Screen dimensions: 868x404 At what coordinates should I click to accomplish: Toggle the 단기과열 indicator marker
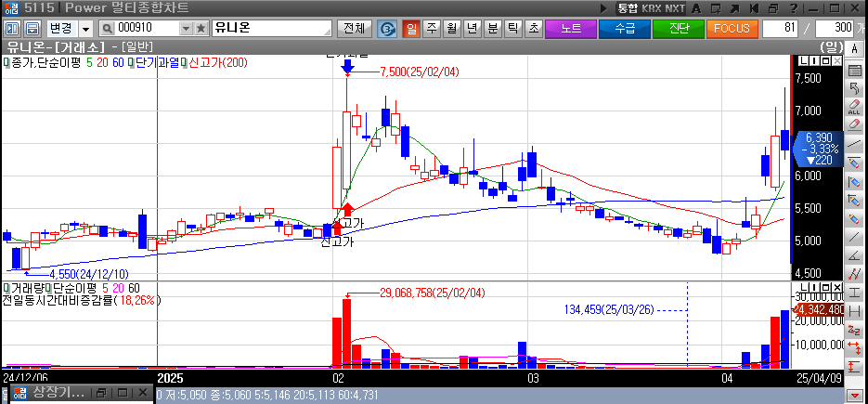(x=131, y=62)
